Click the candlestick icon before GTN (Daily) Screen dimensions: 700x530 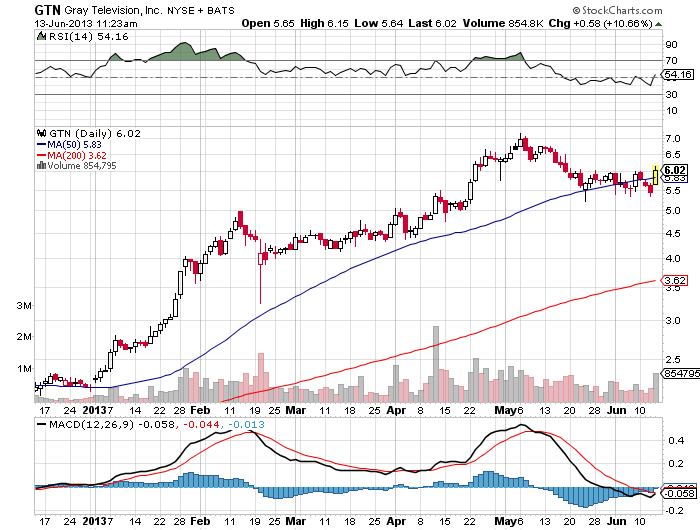[42, 133]
